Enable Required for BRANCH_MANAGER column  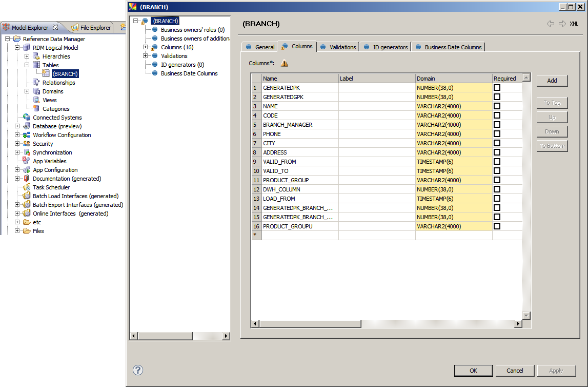tap(497, 125)
